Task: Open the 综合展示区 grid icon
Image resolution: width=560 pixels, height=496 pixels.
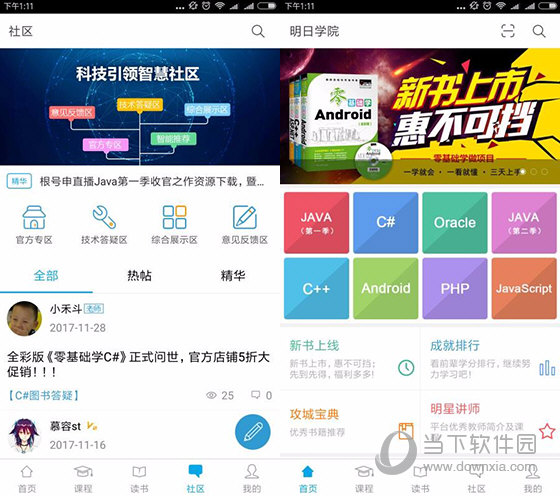Action: (174, 217)
